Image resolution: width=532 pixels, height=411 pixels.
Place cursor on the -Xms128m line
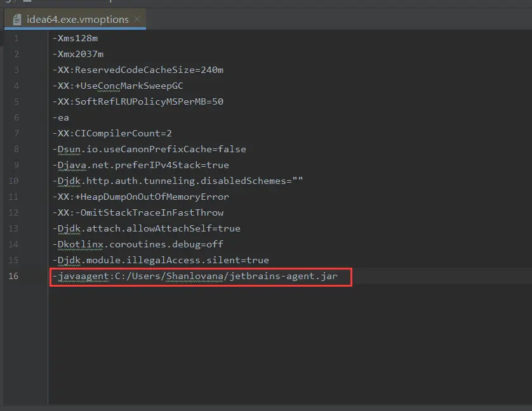(x=75, y=38)
